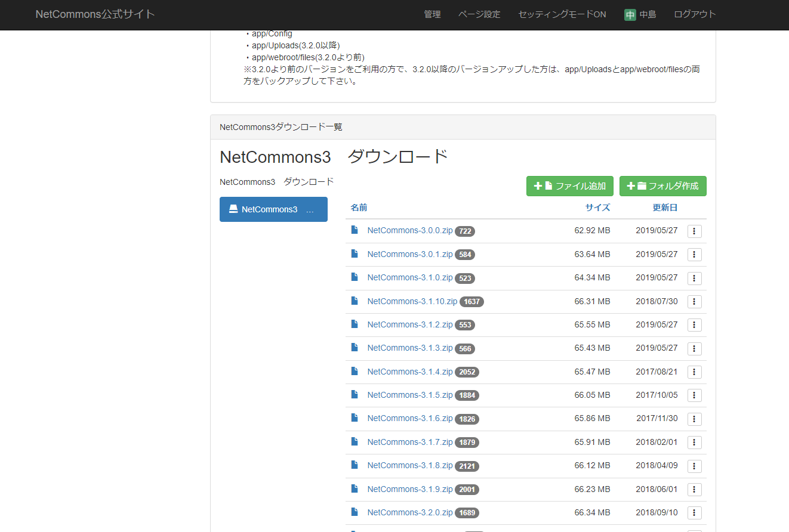Open the options menu for NetCommons-3.1.3.zip
This screenshot has height=532, width=789.
click(694, 348)
